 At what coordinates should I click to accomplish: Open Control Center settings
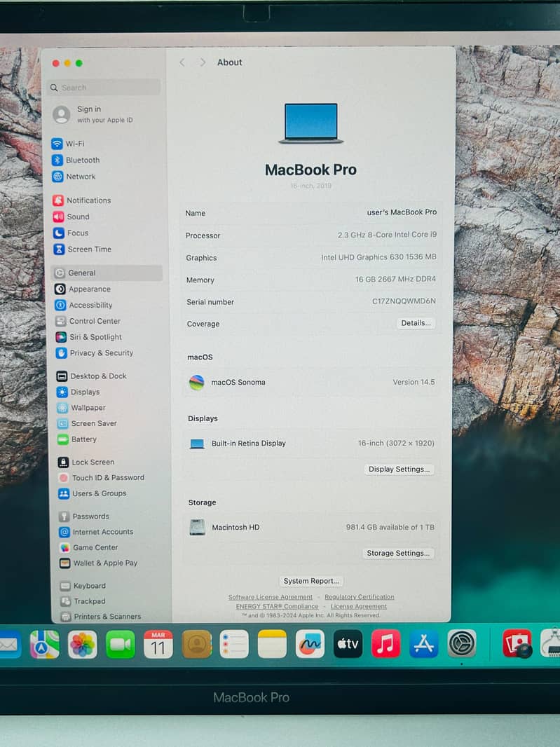pyautogui.click(x=88, y=321)
